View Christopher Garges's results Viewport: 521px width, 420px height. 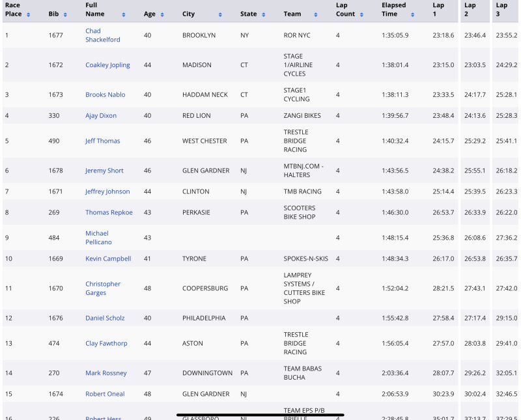pos(103,288)
